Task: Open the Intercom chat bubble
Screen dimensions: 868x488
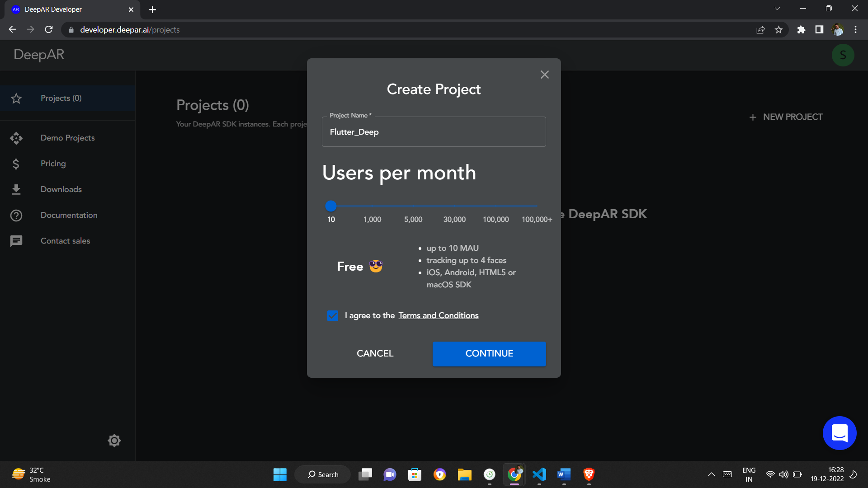Action: 840,433
